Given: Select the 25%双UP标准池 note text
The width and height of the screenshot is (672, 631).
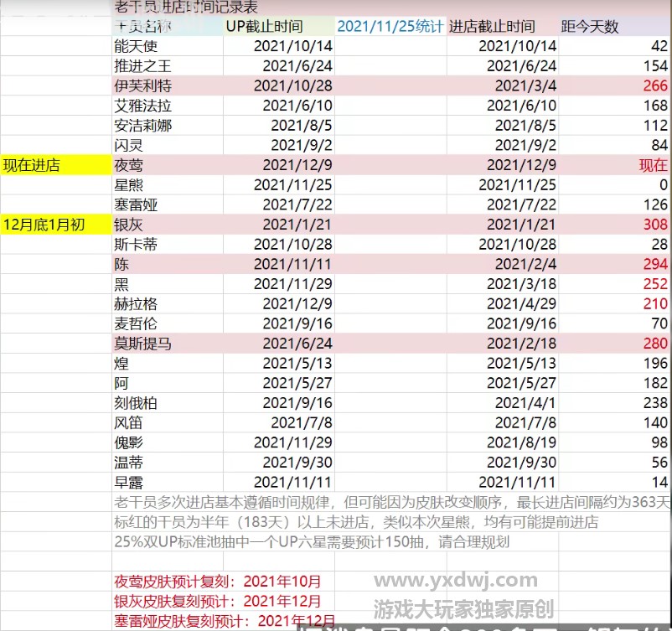Looking at the screenshot, I should (x=310, y=541).
